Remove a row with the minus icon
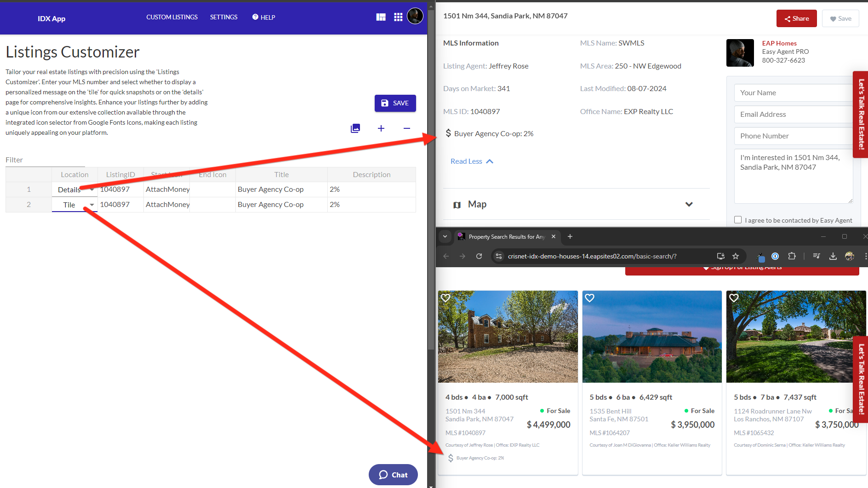 pos(407,128)
